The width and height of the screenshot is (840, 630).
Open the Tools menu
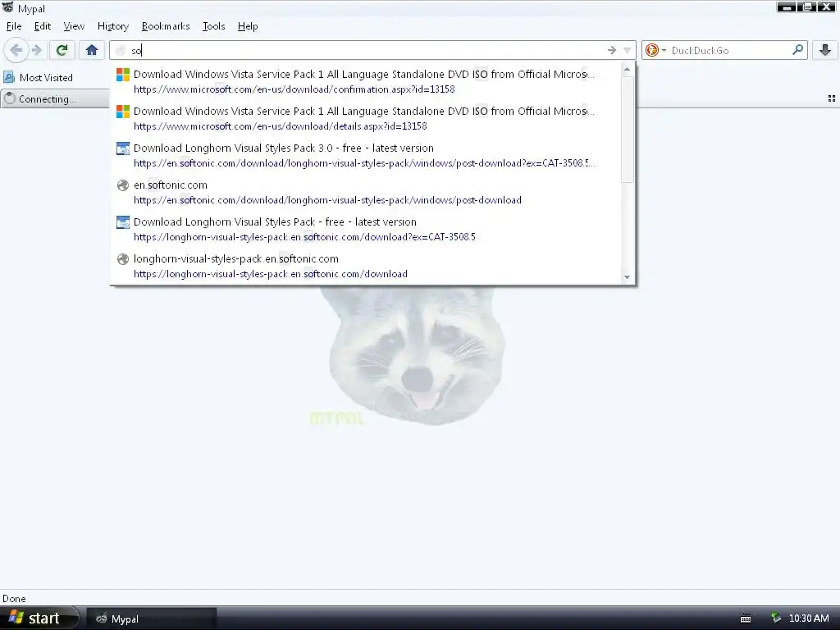[214, 26]
